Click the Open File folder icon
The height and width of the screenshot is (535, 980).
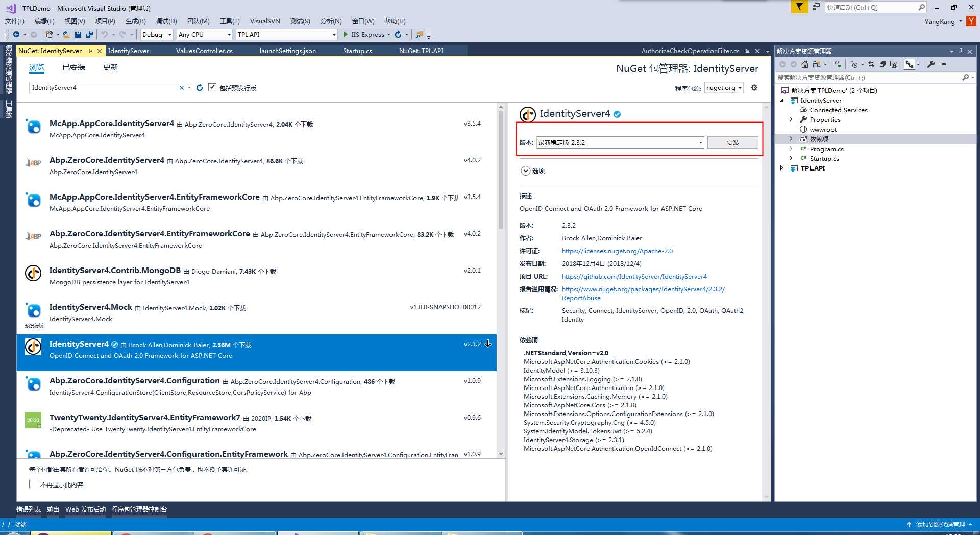coord(67,34)
